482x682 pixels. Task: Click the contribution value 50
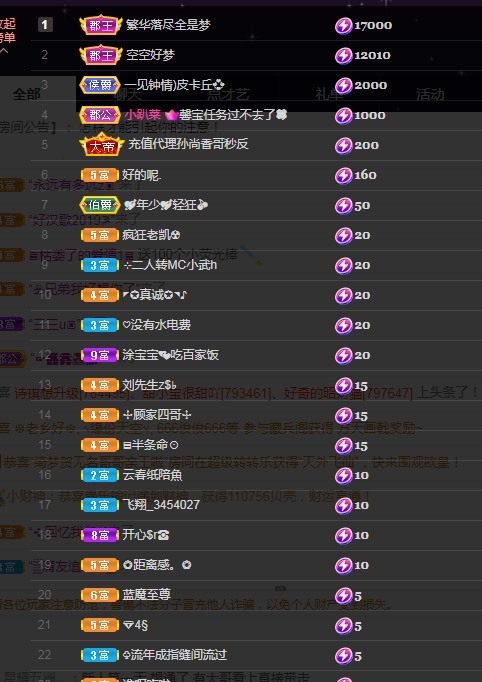[x=362, y=206]
